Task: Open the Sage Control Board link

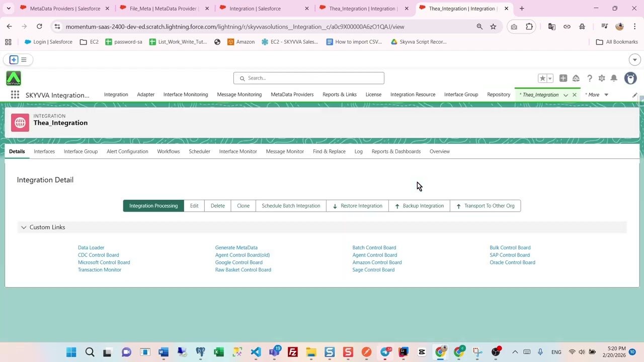Action: point(373,269)
